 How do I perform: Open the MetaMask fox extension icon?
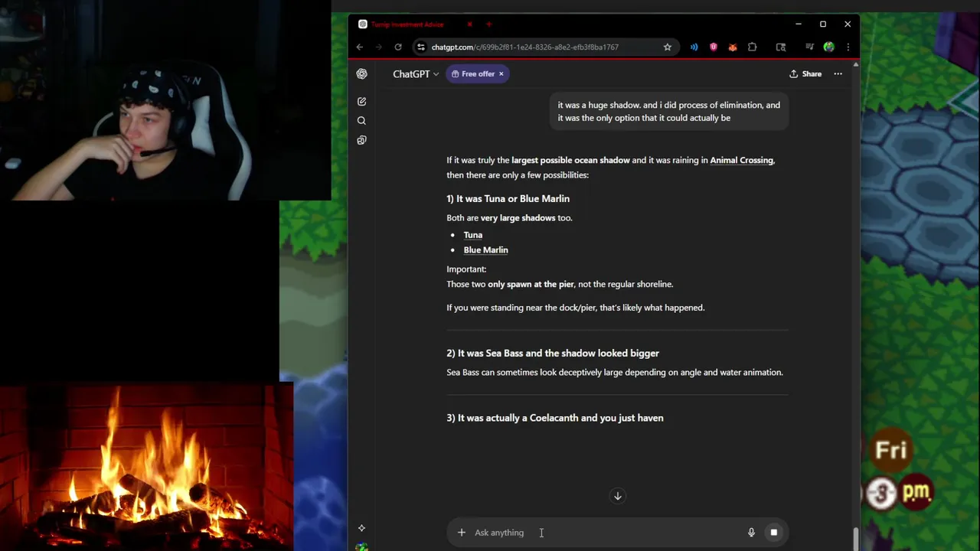733,47
